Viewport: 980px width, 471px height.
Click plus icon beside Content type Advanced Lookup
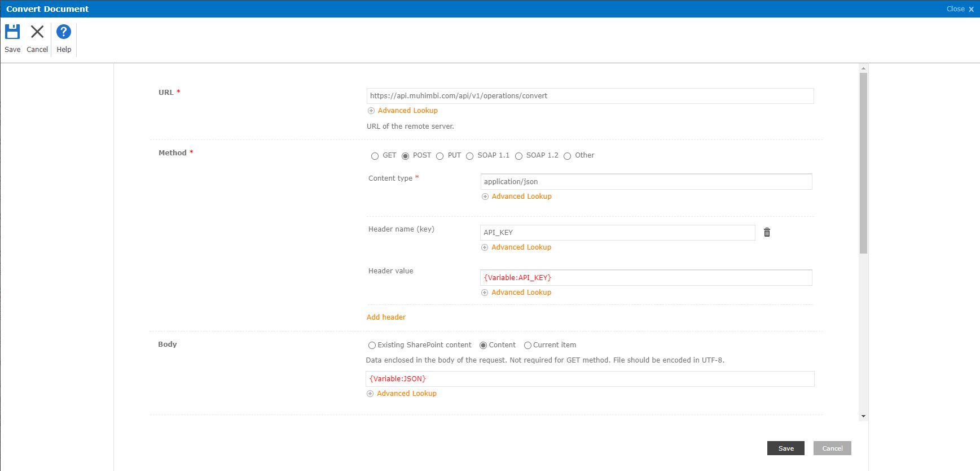tap(485, 197)
